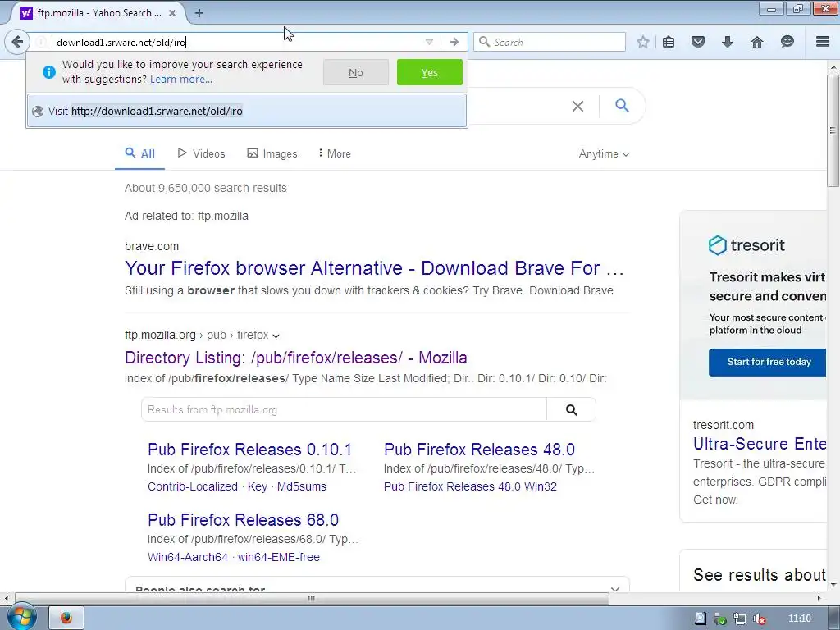
Task: Open Pub Firefox Releases 0.10.1 link
Action: 249,450
